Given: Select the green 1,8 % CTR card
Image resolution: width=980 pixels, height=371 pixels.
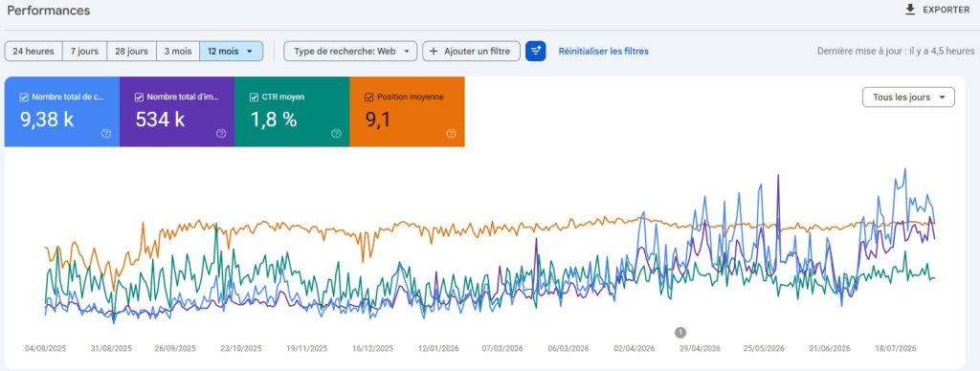Looking at the screenshot, I should [x=292, y=112].
